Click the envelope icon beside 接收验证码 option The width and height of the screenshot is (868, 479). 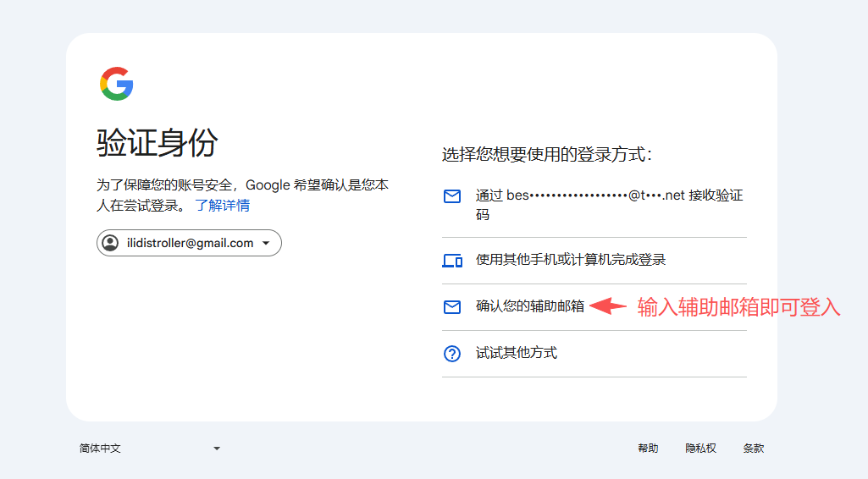click(x=452, y=196)
